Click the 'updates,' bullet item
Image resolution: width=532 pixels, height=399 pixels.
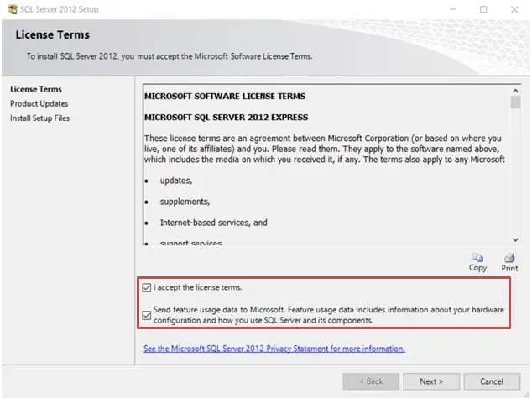tap(176, 181)
